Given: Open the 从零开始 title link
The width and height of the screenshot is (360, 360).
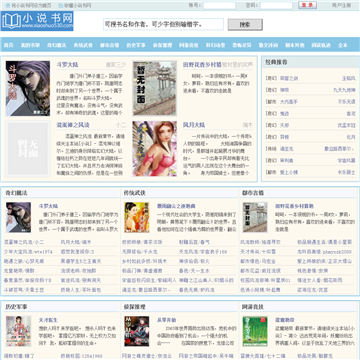Looking at the screenshot, I should click(166, 320).
